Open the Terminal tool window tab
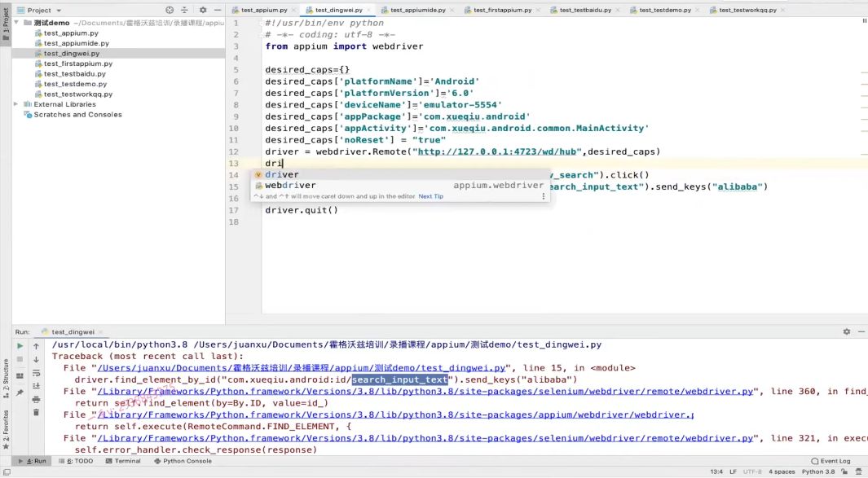This screenshot has width=868, height=478. pos(122,461)
